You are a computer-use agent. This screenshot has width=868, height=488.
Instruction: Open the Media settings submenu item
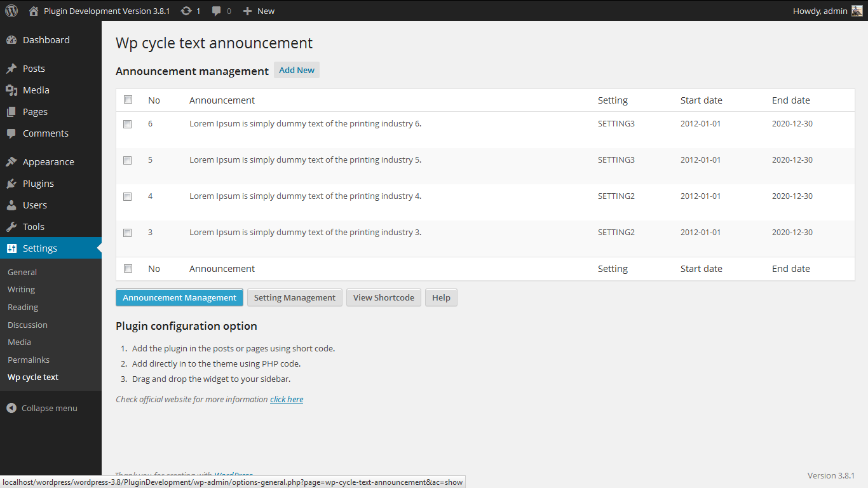pyautogui.click(x=19, y=342)
